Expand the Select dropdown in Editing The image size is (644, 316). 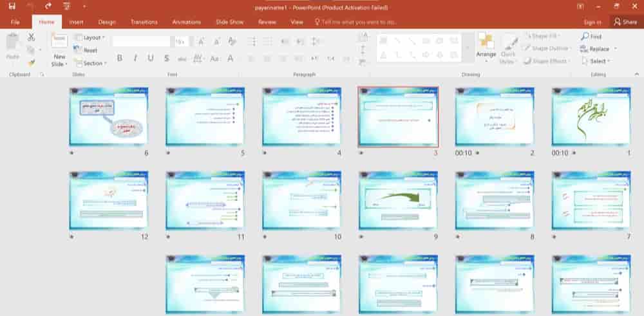point(594,61)
